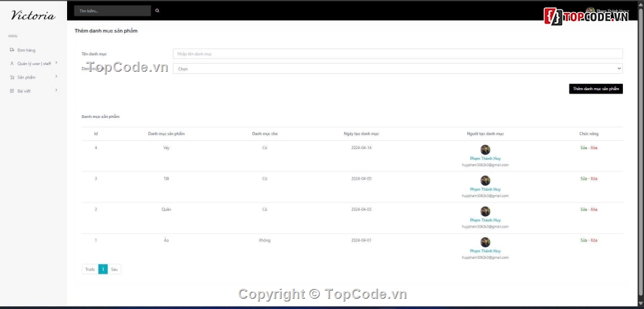
Task: Click Phạm Thành Huy name in Váy row
Action: (x=485, y=159)
